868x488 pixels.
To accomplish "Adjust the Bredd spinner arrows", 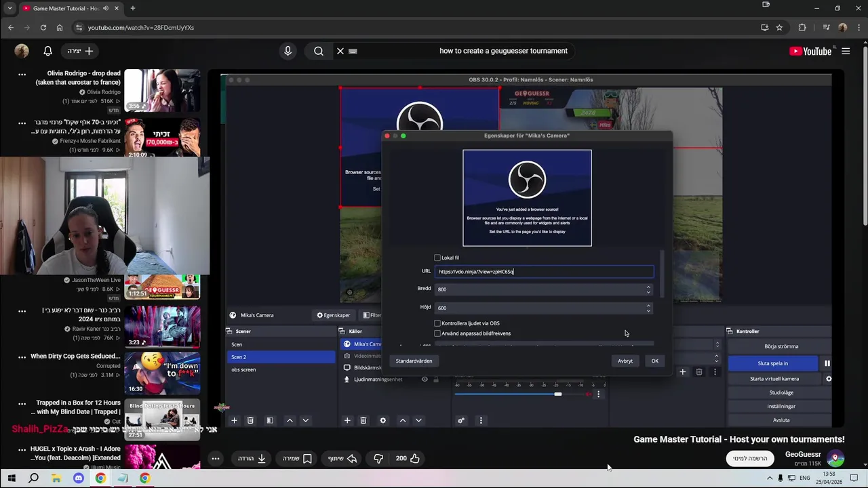I will click(648, 289).
